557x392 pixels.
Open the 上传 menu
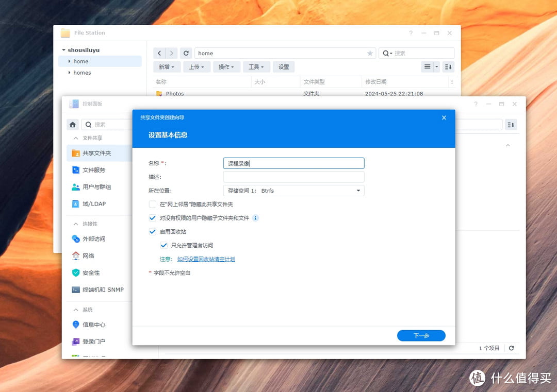tap(196, 66)
